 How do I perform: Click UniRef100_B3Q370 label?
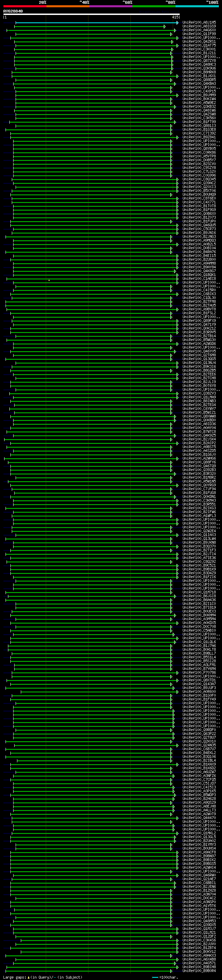[199, 546]
